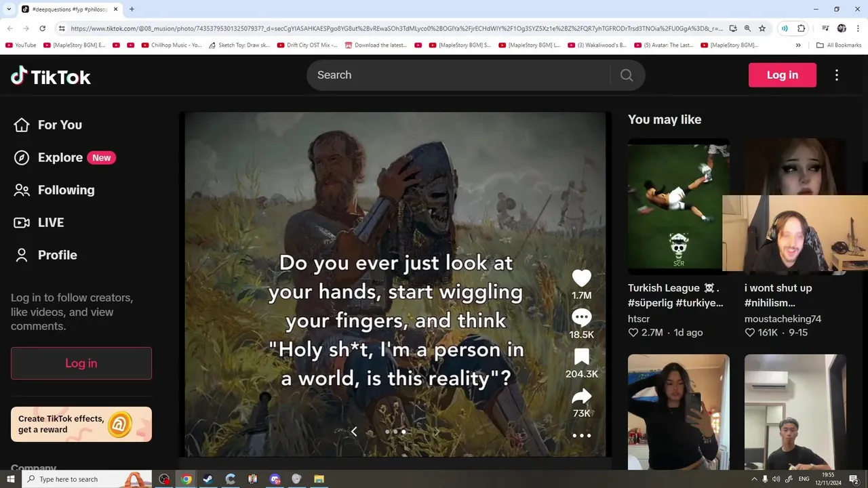Click the sidebar outlined Log in button
Image resolution: width=868 pixels, height=488 pixels.
(81, 363)
